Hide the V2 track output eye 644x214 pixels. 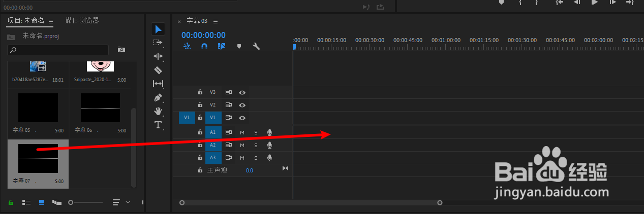242,105
